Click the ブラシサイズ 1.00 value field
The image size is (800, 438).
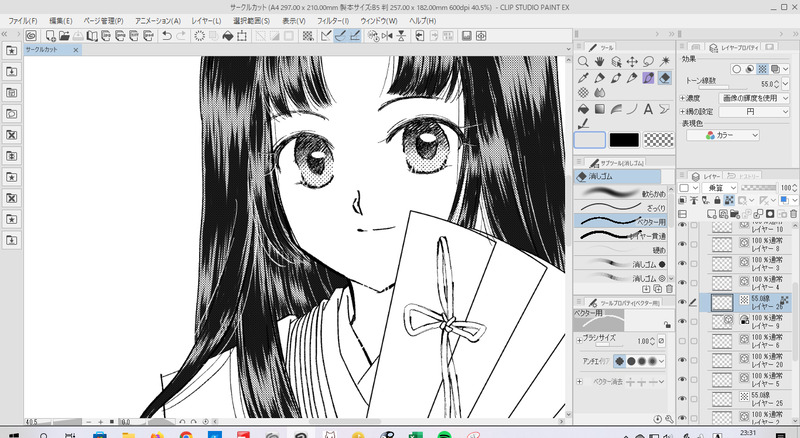[645, 341]
